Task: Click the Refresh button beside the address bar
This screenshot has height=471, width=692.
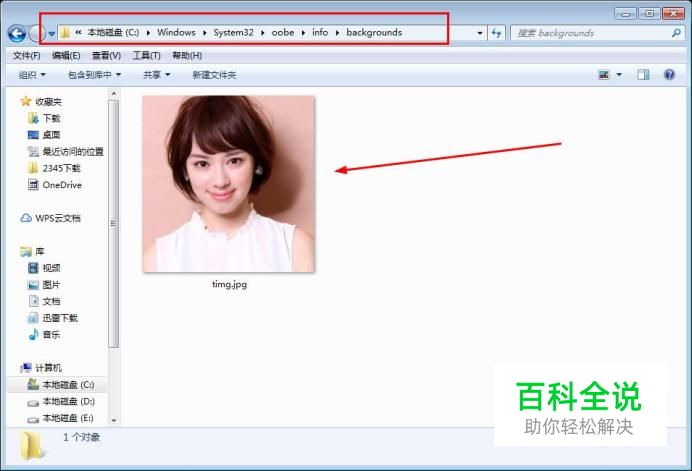Action: pos(496,33)
